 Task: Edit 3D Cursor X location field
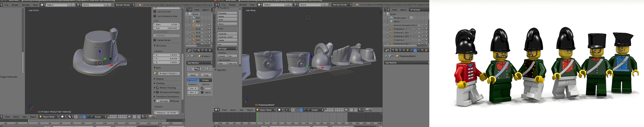coord(167,55)
